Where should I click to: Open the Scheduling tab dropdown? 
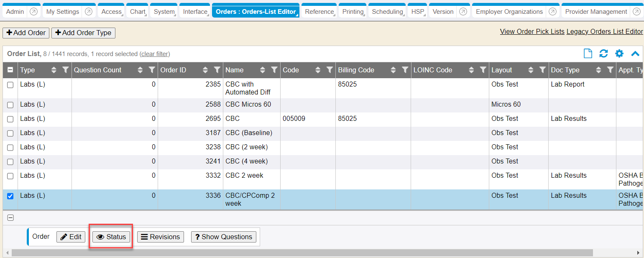click(387, 12)
